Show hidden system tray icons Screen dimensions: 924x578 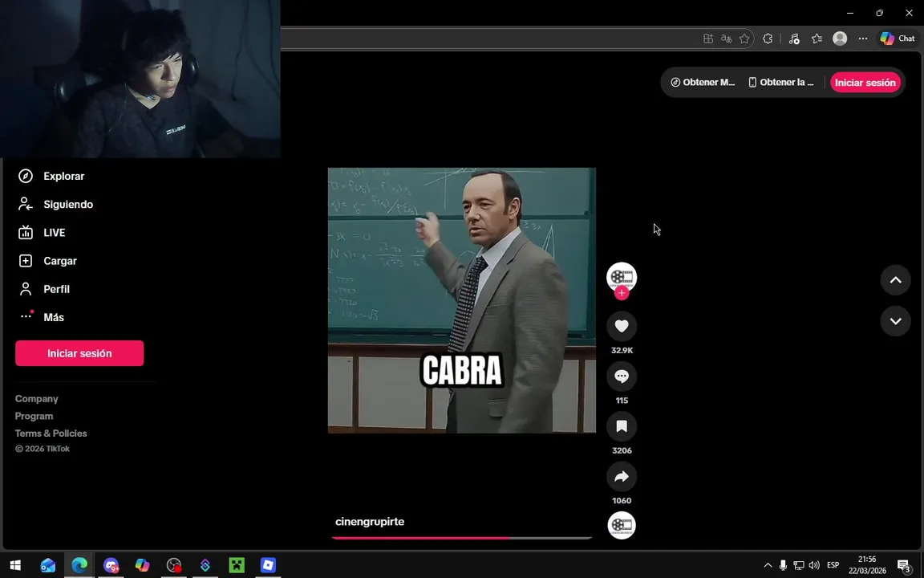768,565
